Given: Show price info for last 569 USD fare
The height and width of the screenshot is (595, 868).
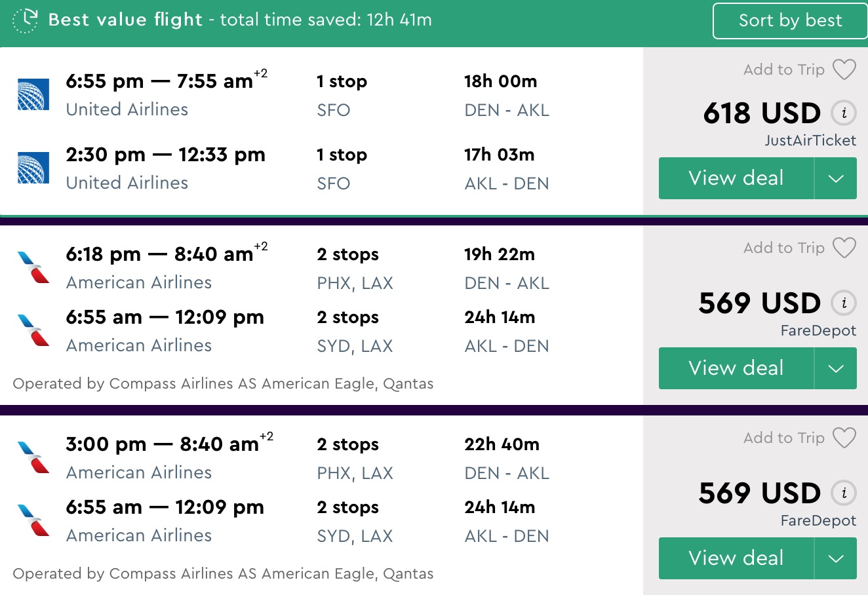Looking at the screenshot, I should pos(844,493).
